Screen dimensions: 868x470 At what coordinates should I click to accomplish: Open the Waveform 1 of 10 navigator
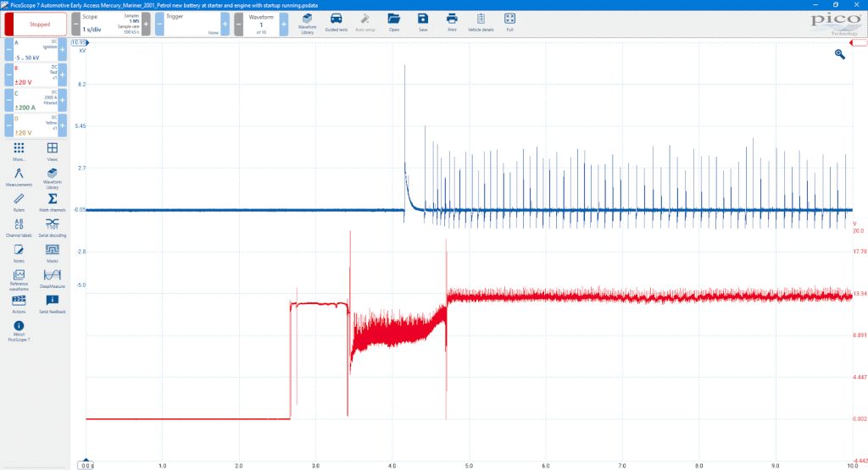pos(261,25)
